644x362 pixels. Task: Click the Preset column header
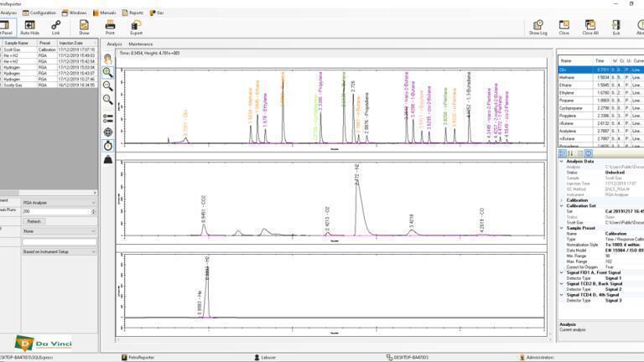[46, 43]
